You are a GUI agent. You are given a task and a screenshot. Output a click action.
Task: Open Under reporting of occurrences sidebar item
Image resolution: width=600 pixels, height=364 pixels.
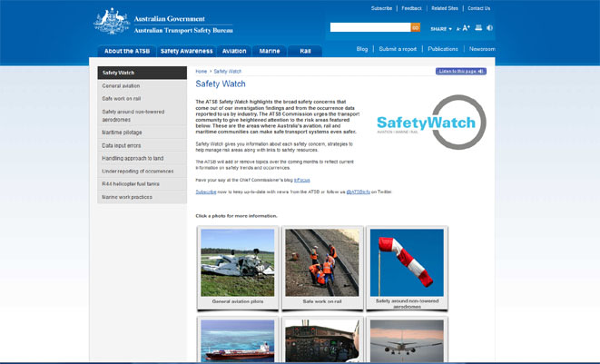(143, 171)
